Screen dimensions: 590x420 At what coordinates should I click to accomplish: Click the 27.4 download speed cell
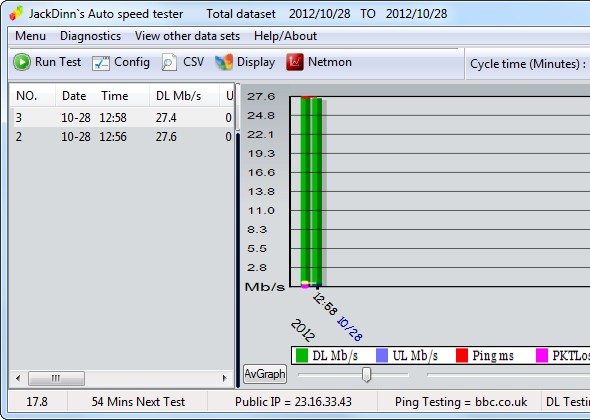click(166, 118)
